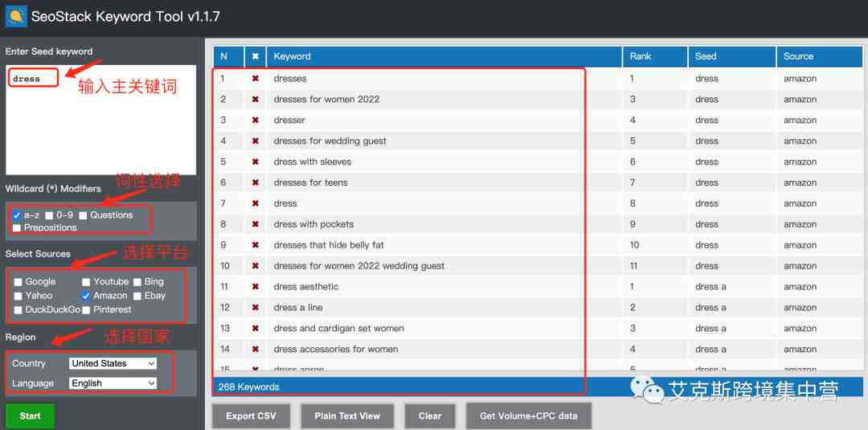This screenshot has height=430, width=868.
Task: Click the X column header icon
Action: (256, 56)
